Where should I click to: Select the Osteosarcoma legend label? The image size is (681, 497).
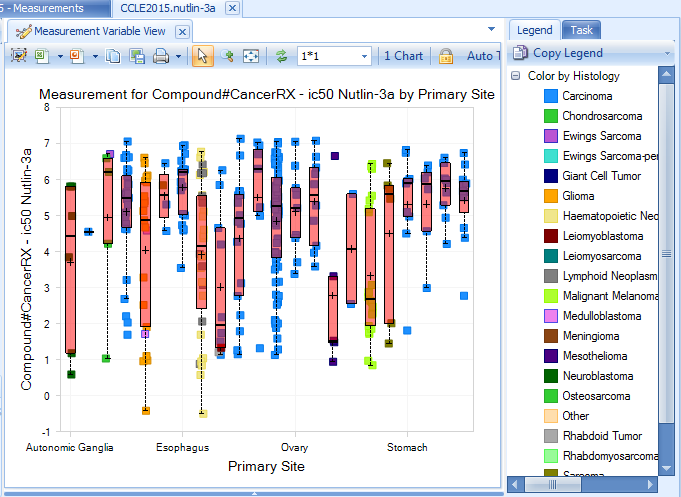596,396
